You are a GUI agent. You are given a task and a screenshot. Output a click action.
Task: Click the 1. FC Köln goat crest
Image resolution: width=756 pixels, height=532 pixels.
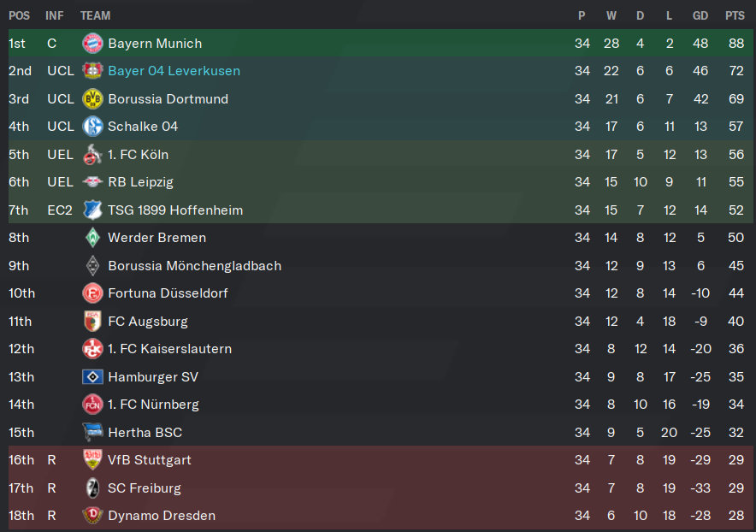(92, 154)
